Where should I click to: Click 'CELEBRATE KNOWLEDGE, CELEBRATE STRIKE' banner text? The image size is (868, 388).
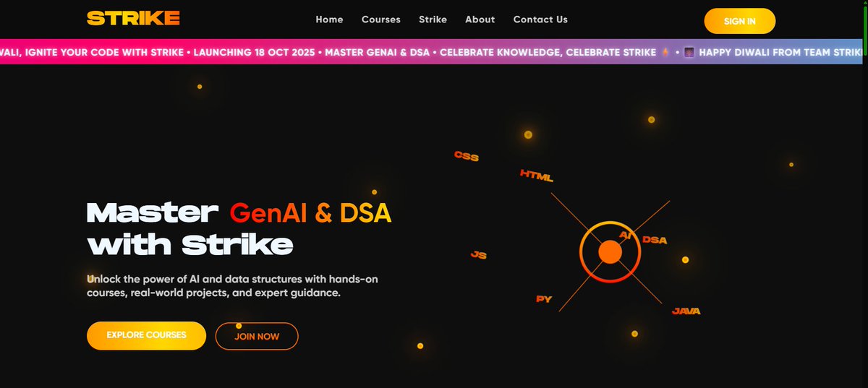coord(548,53)
